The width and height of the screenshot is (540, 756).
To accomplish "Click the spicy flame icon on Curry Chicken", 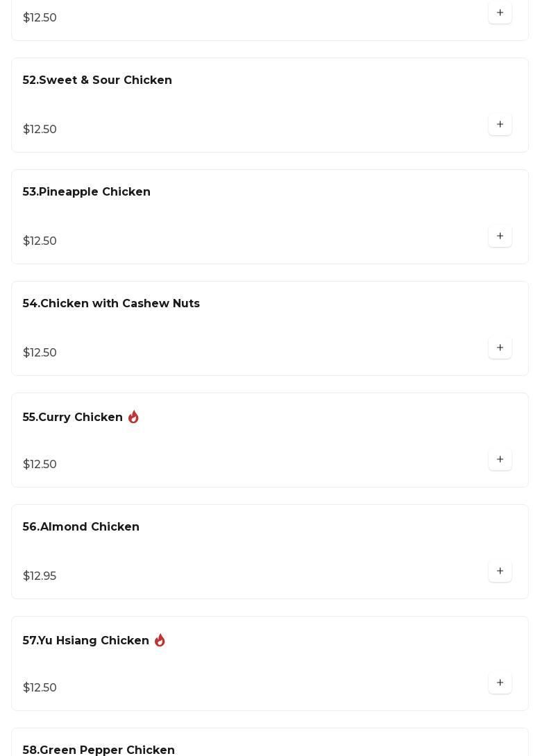I will (x=133, y=417).
